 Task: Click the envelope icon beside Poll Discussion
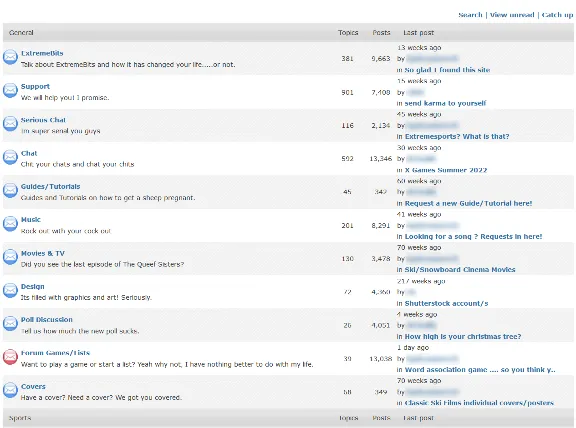point(10,323)
